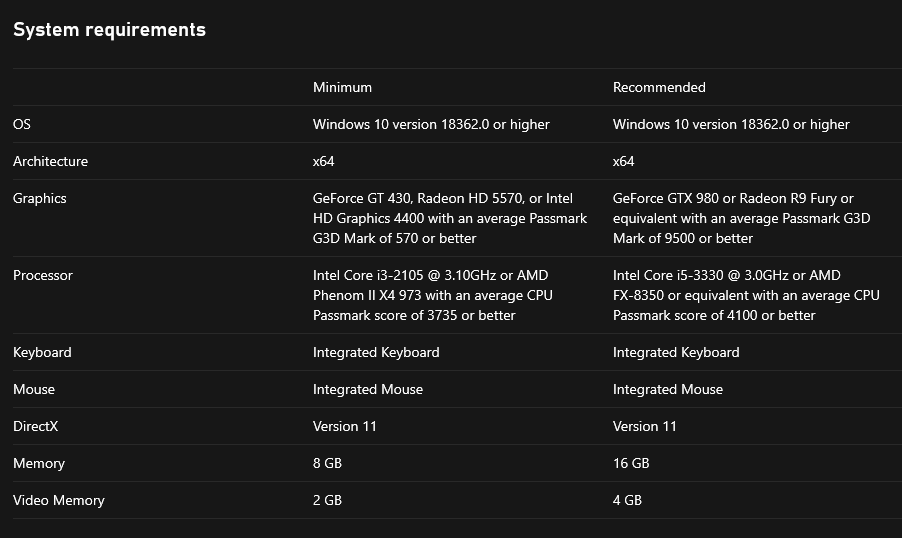This screenshot has height=538, width=902.
Task: Click the DirectX row label
Action: pos(36,426)
